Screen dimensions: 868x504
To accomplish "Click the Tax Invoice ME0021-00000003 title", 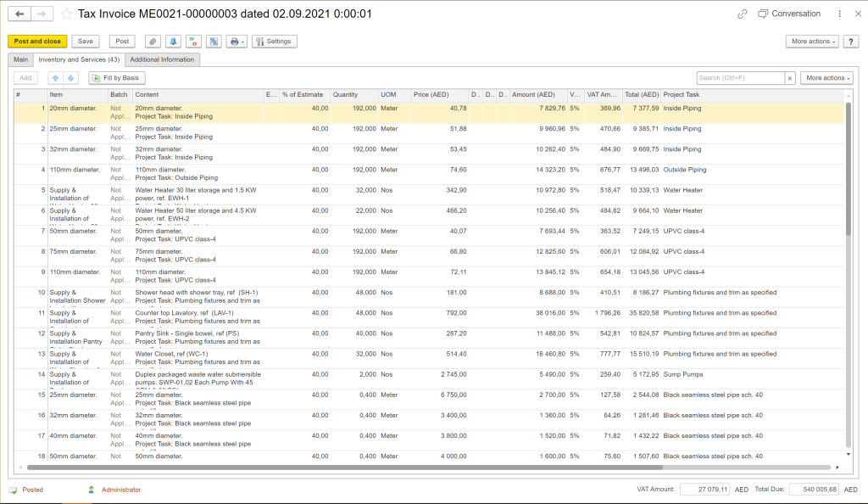I will 225,14.
